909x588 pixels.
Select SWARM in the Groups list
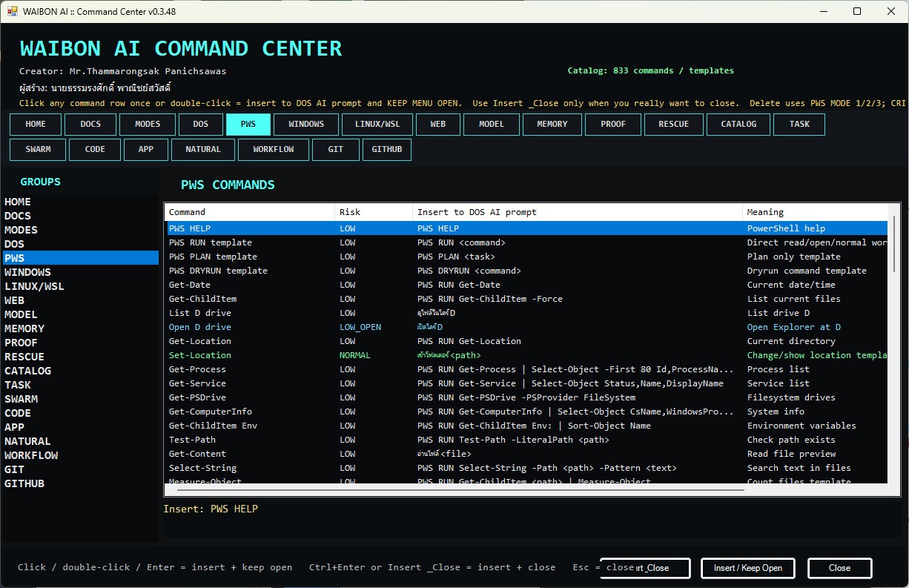(79, 399)
